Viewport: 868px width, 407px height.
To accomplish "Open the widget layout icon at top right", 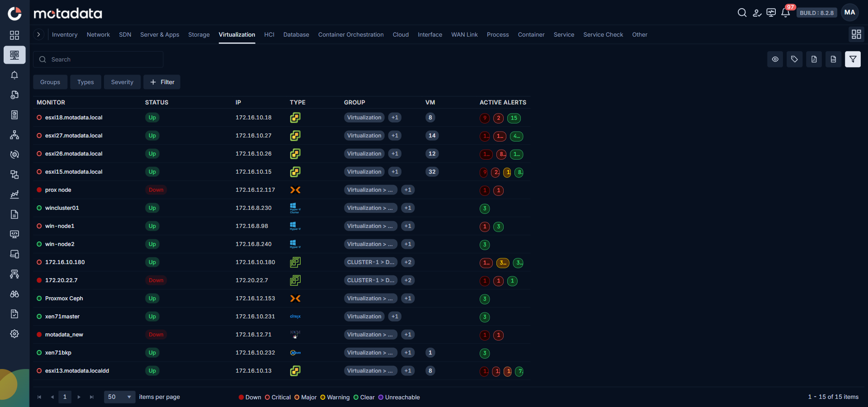I will tap(856, 34).
